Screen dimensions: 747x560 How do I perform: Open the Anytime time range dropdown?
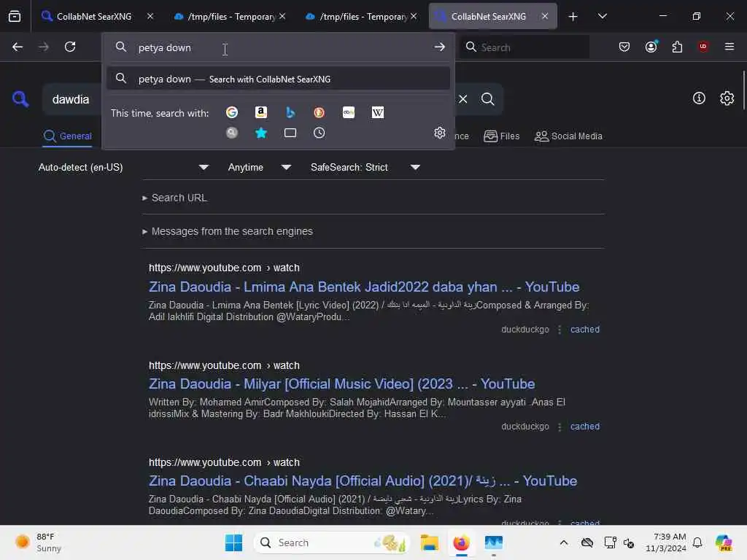tap(259, 167)
